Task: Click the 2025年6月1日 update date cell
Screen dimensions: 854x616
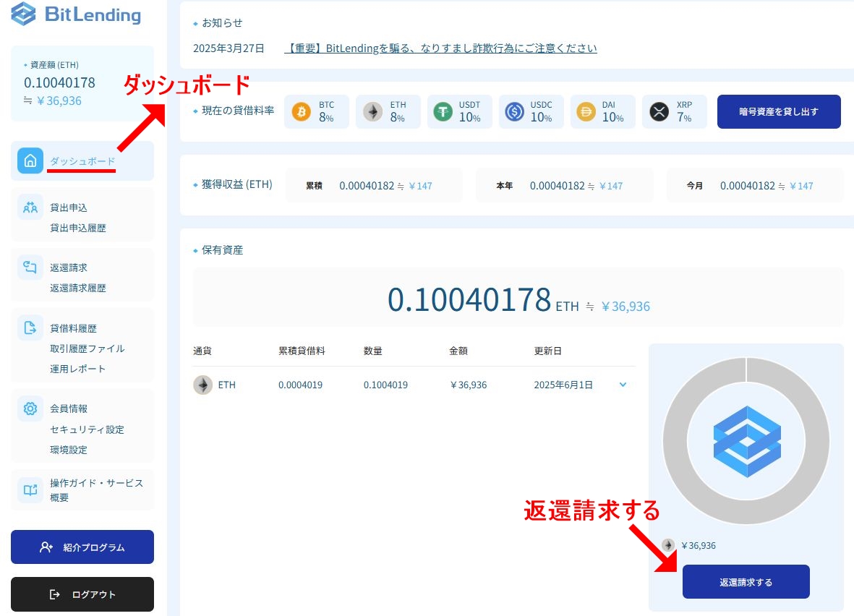Action: 563,385
